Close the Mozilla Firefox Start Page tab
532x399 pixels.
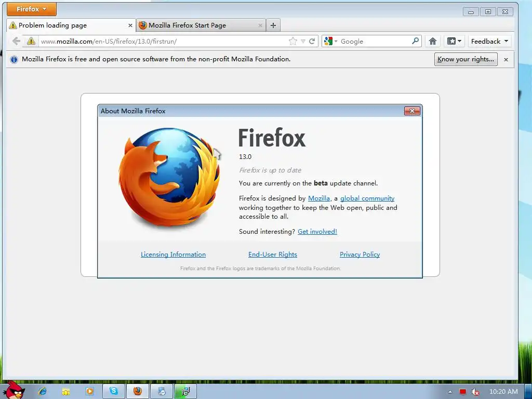260,25
